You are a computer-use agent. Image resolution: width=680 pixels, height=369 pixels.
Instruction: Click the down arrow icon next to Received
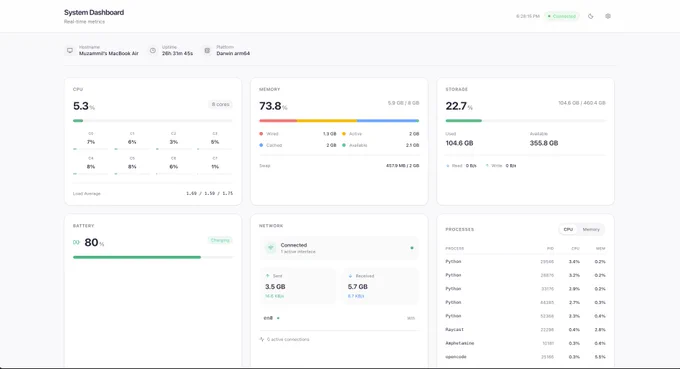click(x=350, y=276)
